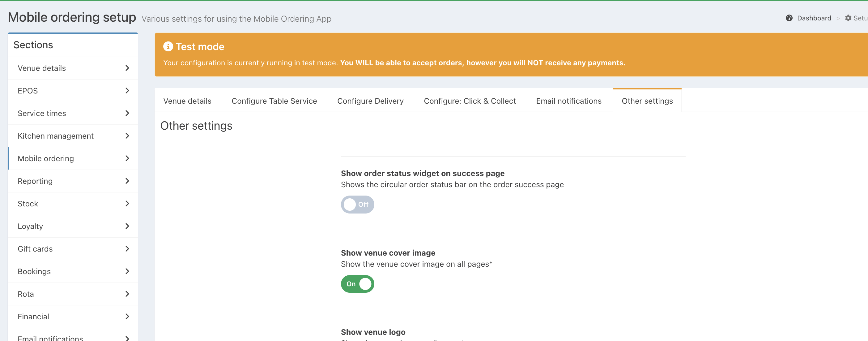Click the info icon in the Test mode banner
This screenshot has height=341, width=868.
pos(168,46)
